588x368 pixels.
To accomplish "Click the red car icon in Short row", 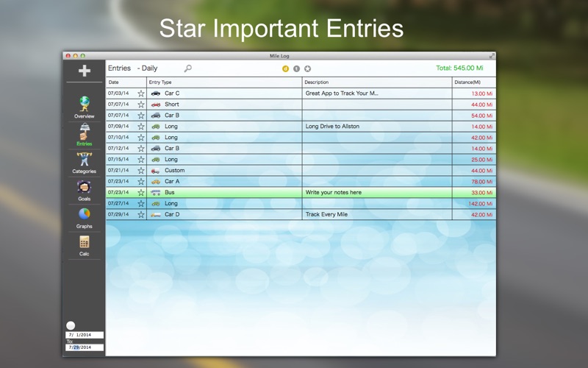I will [156, 105].
